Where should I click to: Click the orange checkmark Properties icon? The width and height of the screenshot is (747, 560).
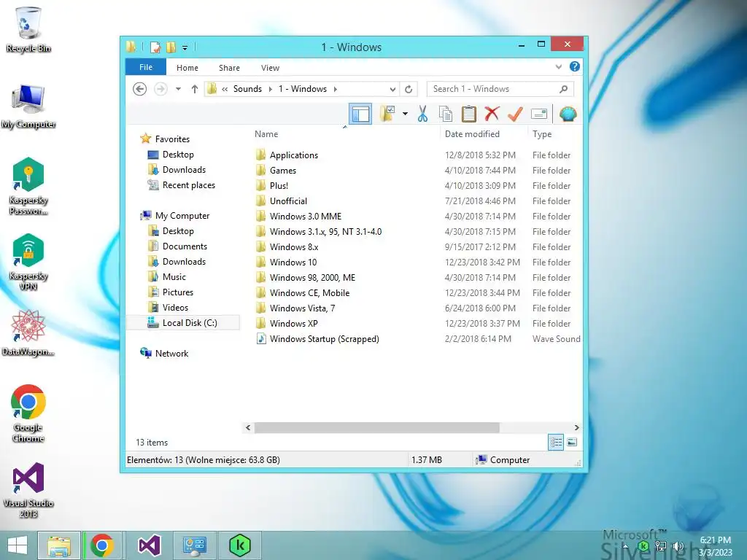(515, 114)
